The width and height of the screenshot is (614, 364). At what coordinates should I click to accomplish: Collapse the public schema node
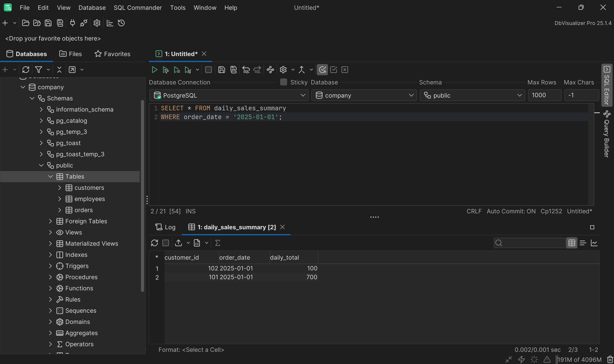[x=41, y=165]
